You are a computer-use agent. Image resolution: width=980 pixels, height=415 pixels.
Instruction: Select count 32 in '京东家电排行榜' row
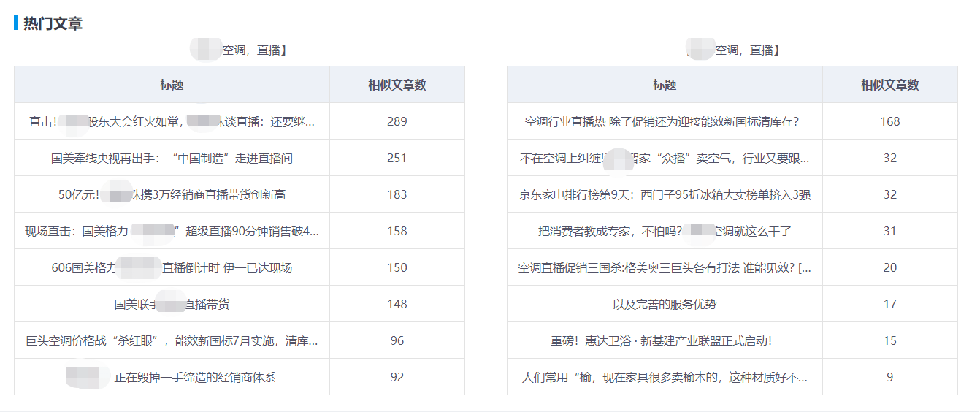[889, 194]
